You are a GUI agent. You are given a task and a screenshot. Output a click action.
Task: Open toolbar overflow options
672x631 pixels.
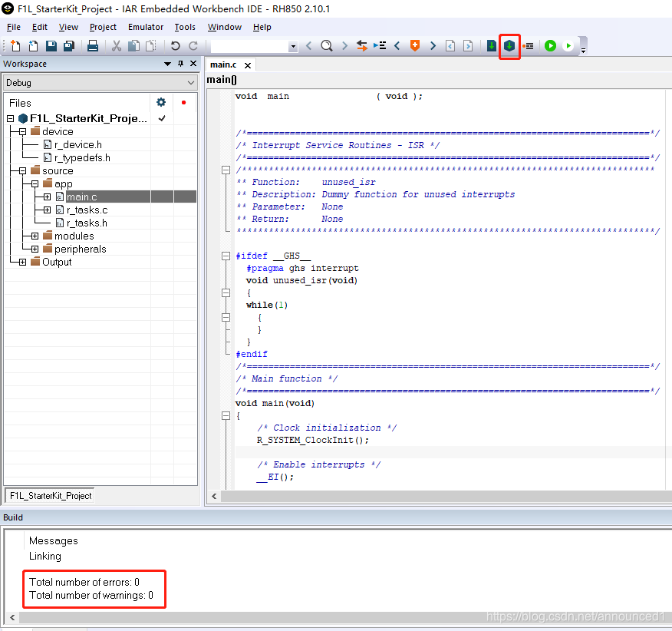coord(583,50)
